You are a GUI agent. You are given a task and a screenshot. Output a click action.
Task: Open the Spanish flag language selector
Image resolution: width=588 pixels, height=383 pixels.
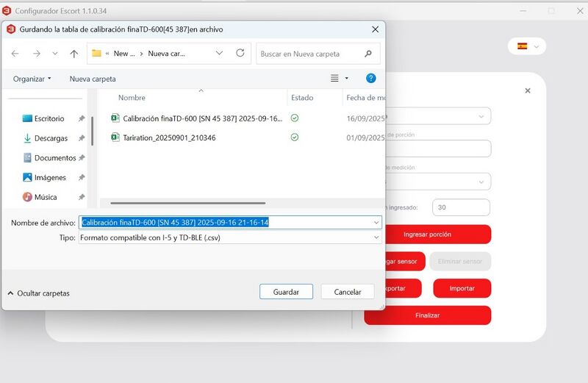527,46
